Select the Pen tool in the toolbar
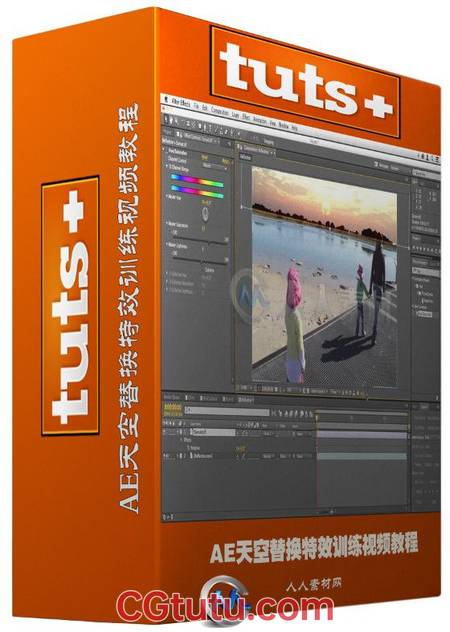This screenshot has width=450, height=632. point(204,128)
